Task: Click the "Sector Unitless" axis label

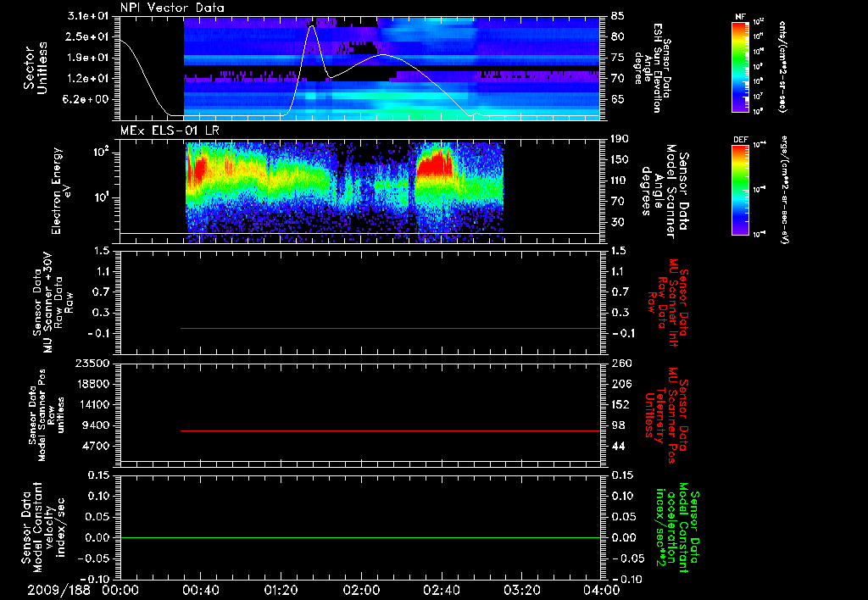Action: click(x=36, y=68)
